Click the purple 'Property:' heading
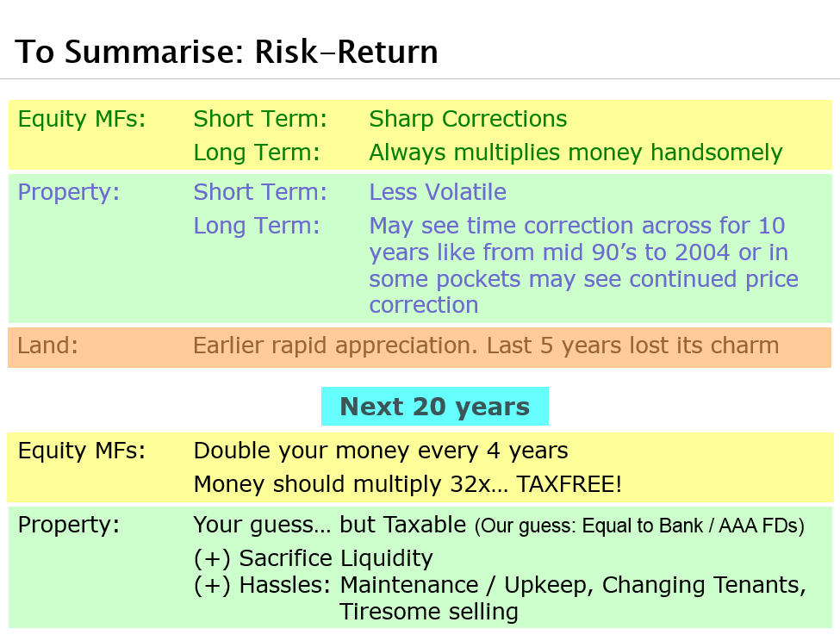Screen dimensions: 840x641 click(69, 192)
